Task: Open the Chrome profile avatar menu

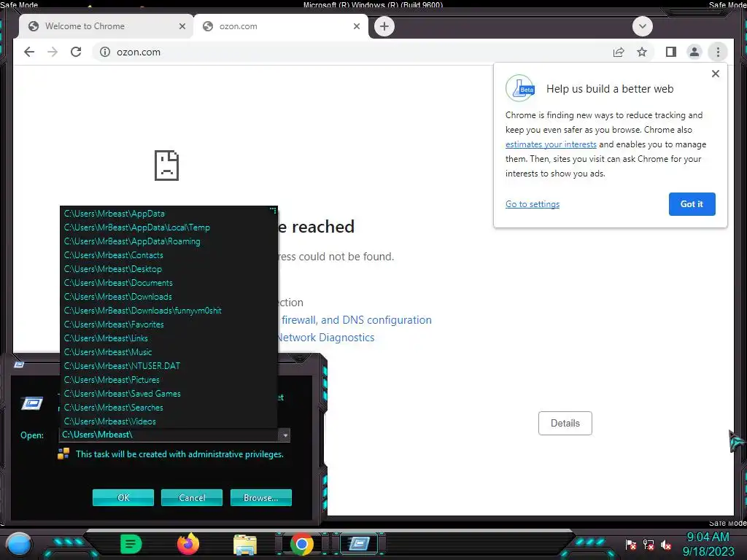Action: (694, 52)
